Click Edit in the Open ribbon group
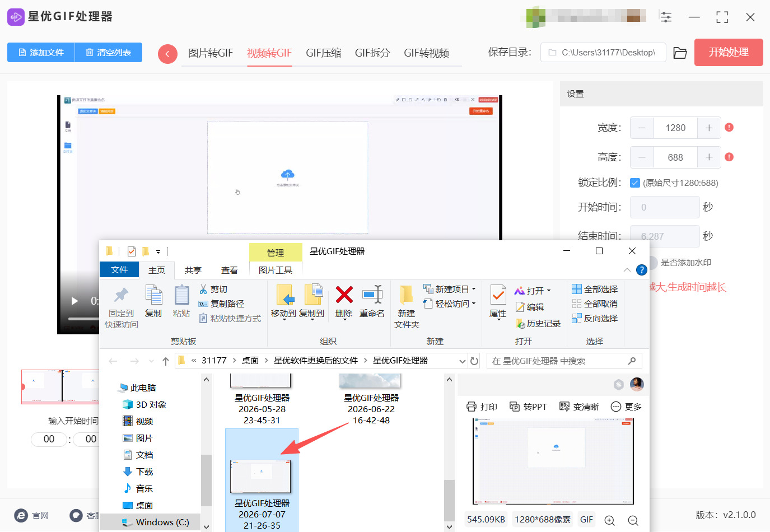Viewport: 770px width, 532px height. (x=530, y=307)
